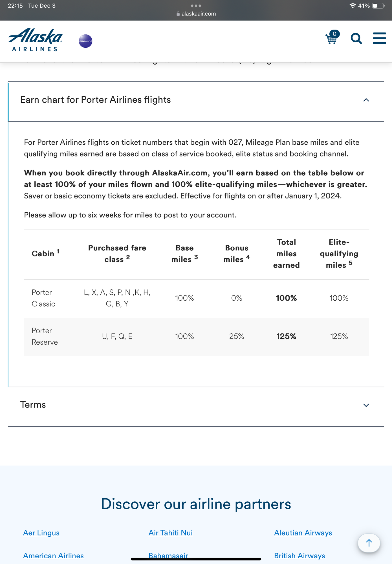The height and width of the screenshot is (564, 392).
Task: Tap the padlock icon beside the URL
Action: 178,14
